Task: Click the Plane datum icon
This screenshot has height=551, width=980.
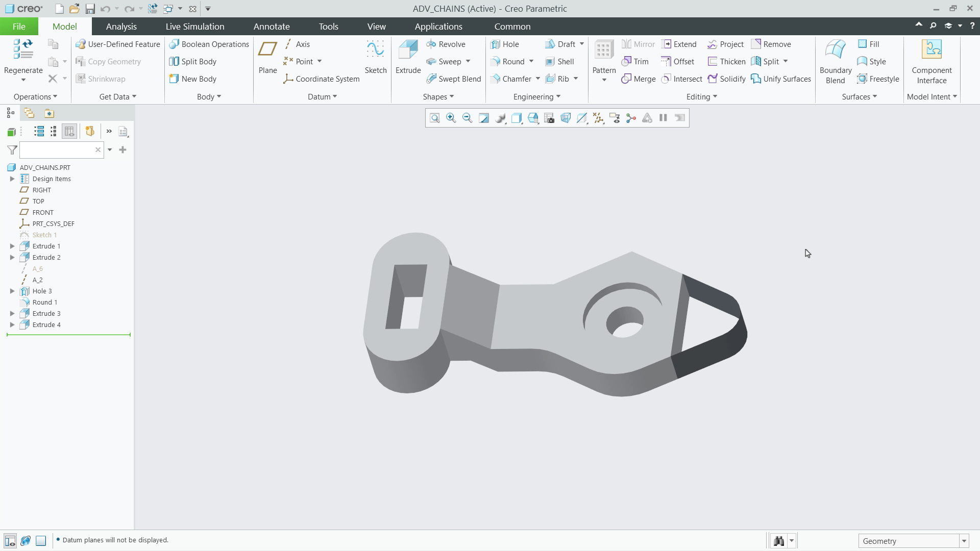Action: 267,49
